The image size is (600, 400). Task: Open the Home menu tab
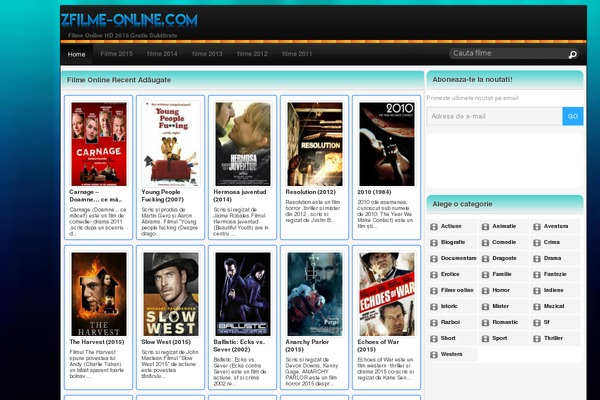pyautogui.click(x=77, y=54)
